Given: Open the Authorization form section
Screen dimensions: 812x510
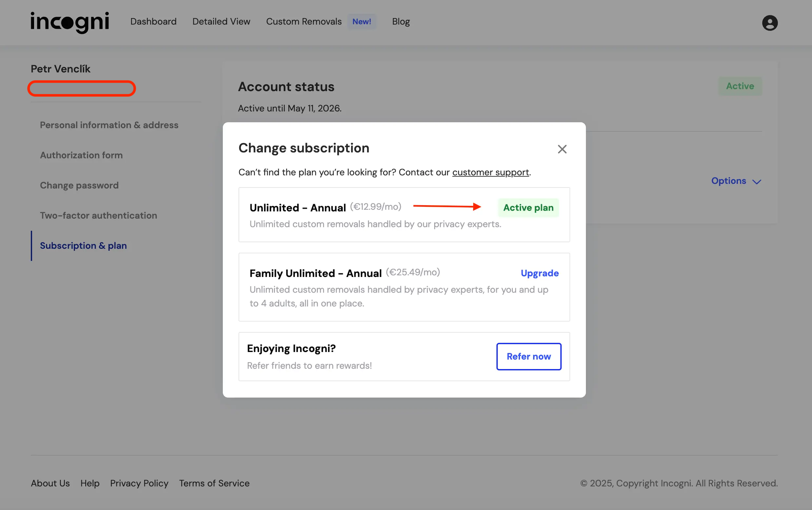Looking at the screenshot, I should (x=81, y=155).
